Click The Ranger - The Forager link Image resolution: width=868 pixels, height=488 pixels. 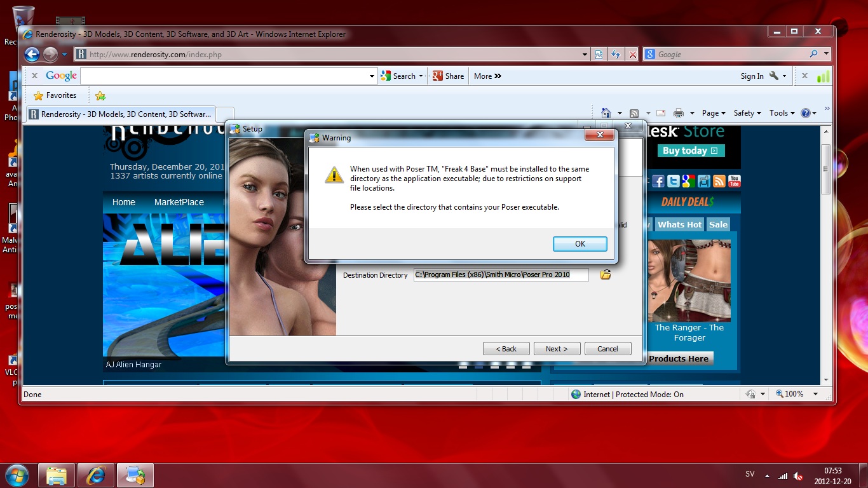point(689,332)
